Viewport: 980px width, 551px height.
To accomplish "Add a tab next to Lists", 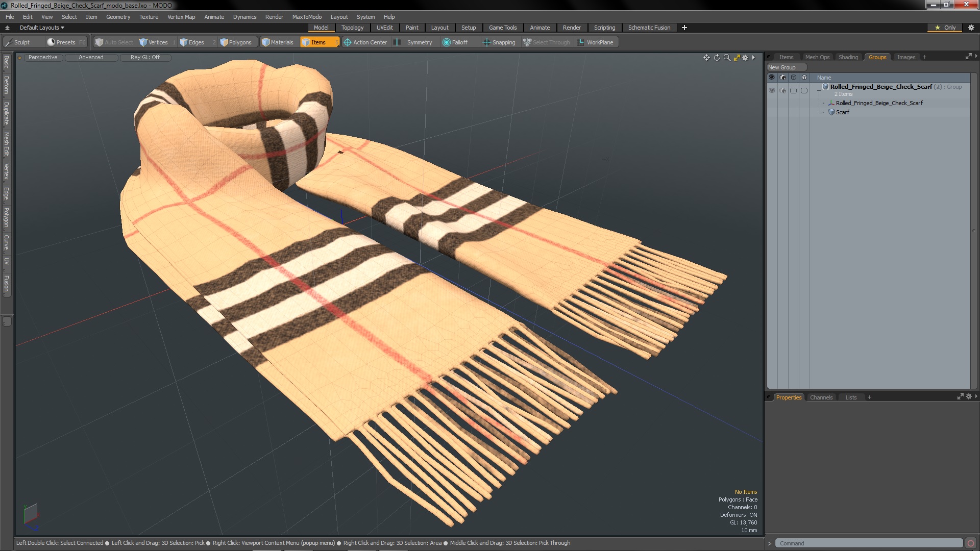I will tap(869, 397).
